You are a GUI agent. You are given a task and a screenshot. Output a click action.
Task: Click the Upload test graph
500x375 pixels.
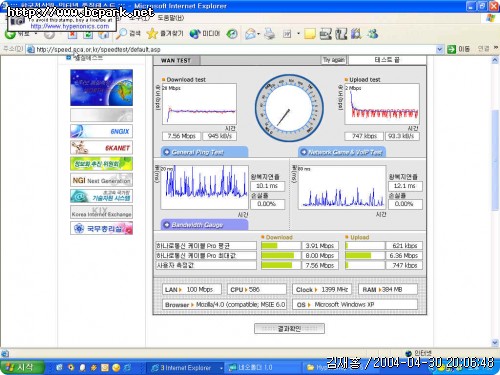coord(382,104)
